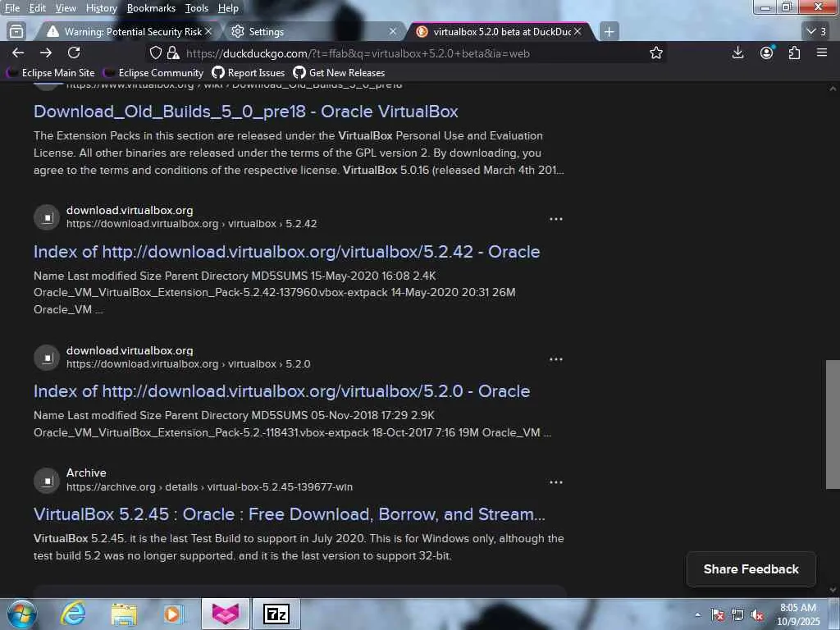840x630 pixels.
Task: Click the scrollbar up arrow
Action: click(833, 88)
